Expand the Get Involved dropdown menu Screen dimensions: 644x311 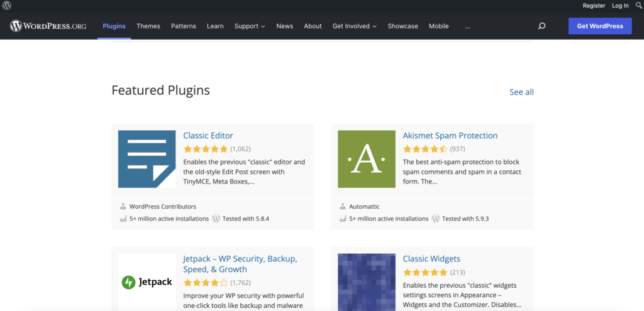pyautogui.click(x=354, y=26)
